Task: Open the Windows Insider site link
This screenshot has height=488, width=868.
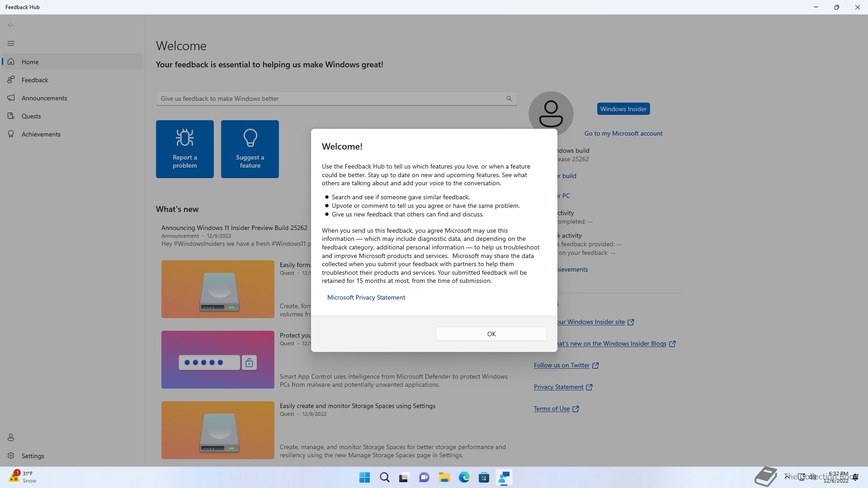Action: pyautogui.click(x=591, y=322)
